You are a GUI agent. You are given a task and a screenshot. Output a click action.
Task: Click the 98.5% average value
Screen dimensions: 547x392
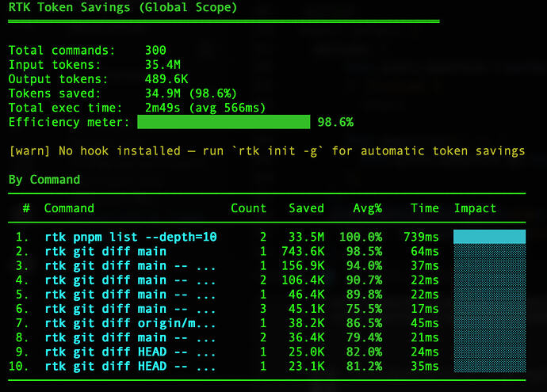pos(364,251)
